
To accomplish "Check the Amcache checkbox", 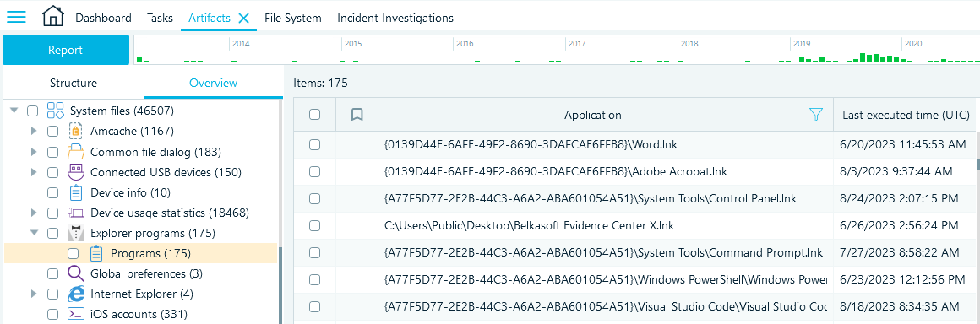I will (x=53, y=131).
